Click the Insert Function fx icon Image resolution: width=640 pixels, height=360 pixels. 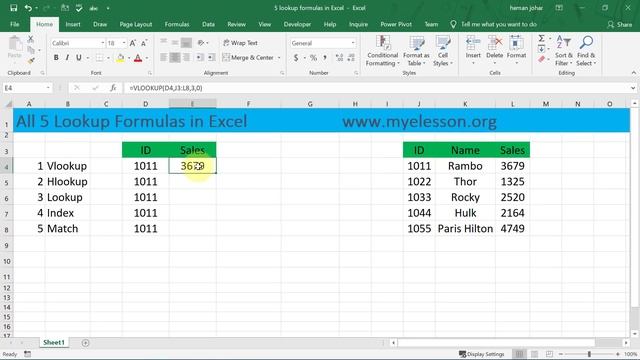113,88
